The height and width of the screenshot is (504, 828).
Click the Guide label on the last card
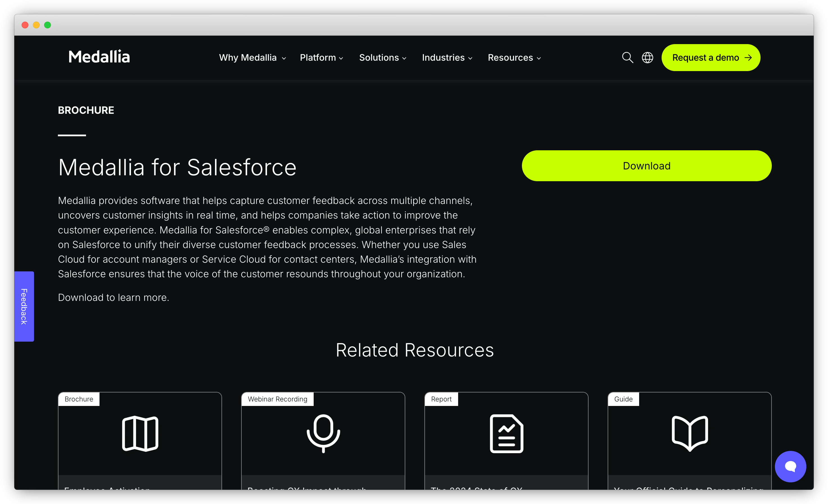pos(623,399)
